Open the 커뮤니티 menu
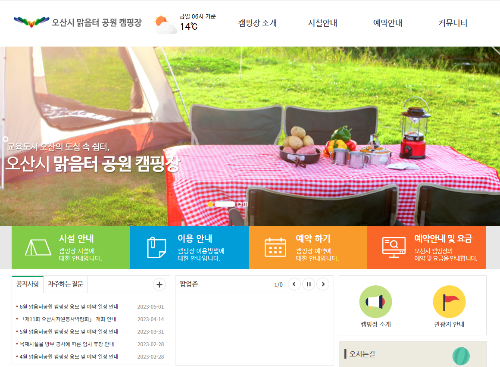Viewport: 500px width, 367px height. click(453, 23)
